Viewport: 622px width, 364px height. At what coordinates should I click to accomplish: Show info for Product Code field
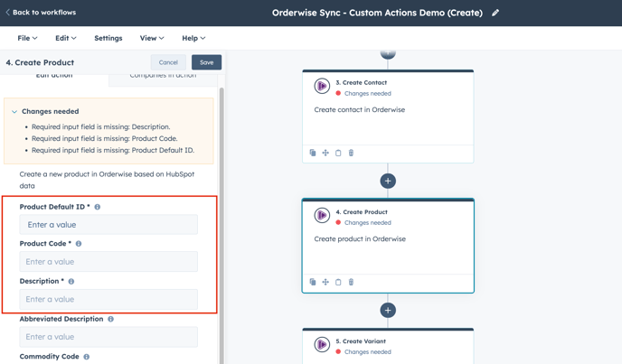pyautogui.click(x=79, y=244)
